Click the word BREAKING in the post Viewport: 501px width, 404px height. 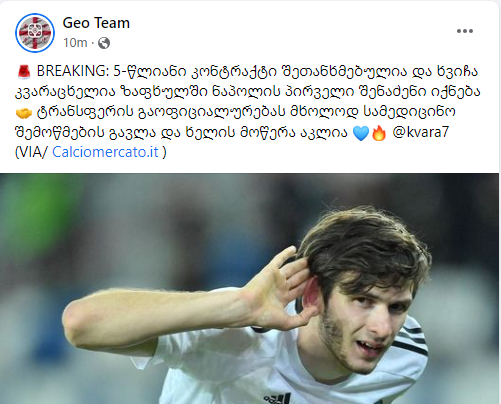point(73,71)
